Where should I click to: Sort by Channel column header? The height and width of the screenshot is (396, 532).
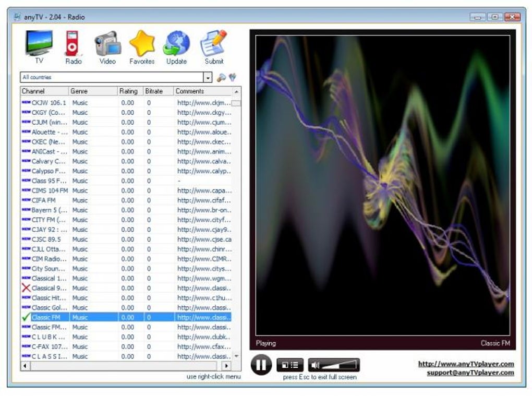(x=44, y=91)
